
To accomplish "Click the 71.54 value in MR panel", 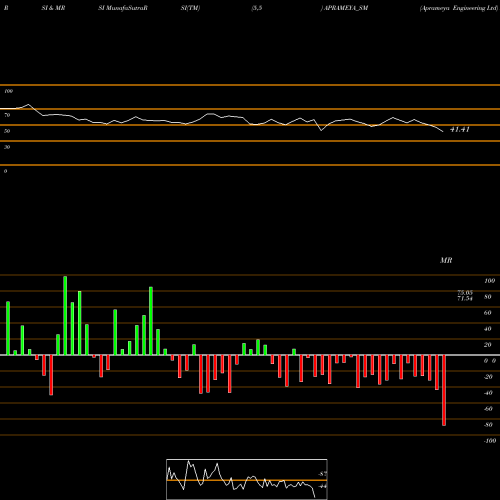I will [465, 298].
